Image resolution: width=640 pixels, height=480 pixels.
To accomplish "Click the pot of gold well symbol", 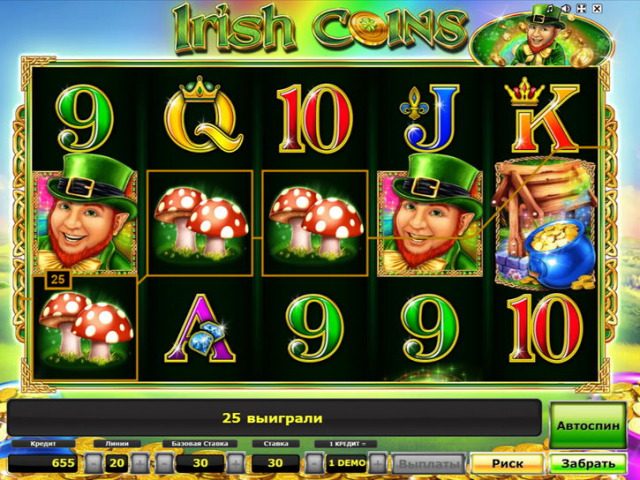I will tap(545, 223).
